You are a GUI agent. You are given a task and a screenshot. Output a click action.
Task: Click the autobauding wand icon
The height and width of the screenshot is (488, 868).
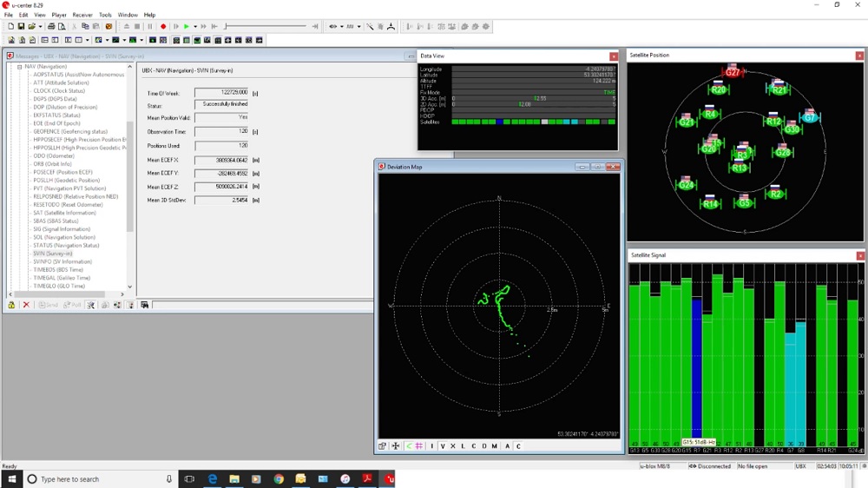pos(370,27)
